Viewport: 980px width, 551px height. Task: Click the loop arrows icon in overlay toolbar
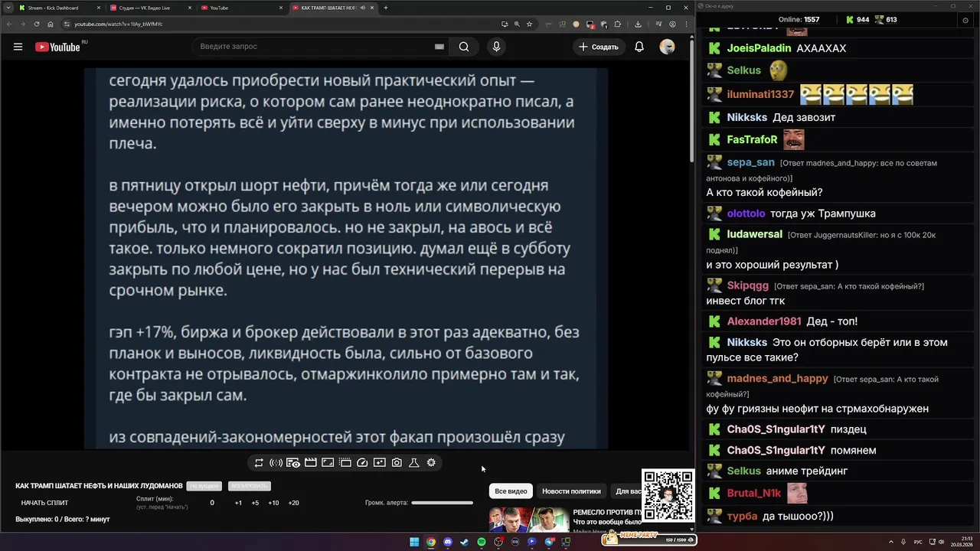pyautogui.click(x=259, y=463)
